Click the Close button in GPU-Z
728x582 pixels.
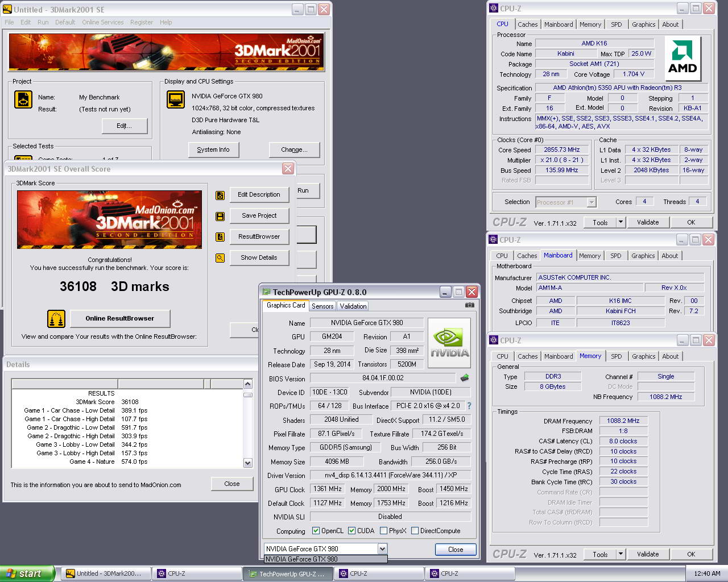tap(456, 550)
